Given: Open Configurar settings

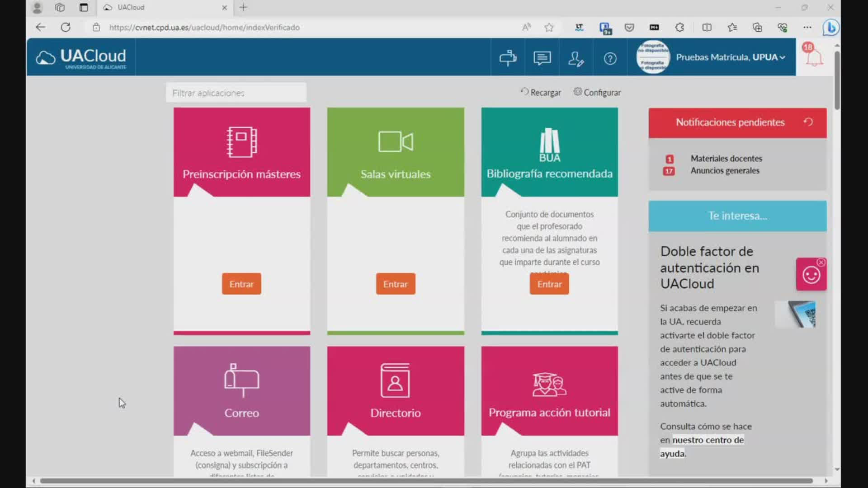Looking at the screenshot, I should (597, 92).
